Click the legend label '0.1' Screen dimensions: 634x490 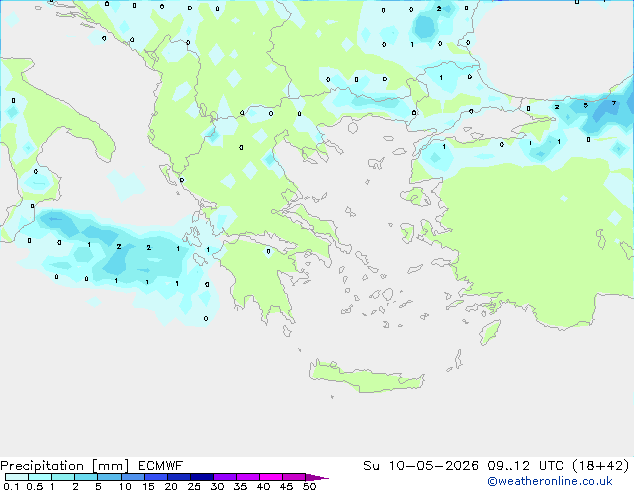(11, 486)
